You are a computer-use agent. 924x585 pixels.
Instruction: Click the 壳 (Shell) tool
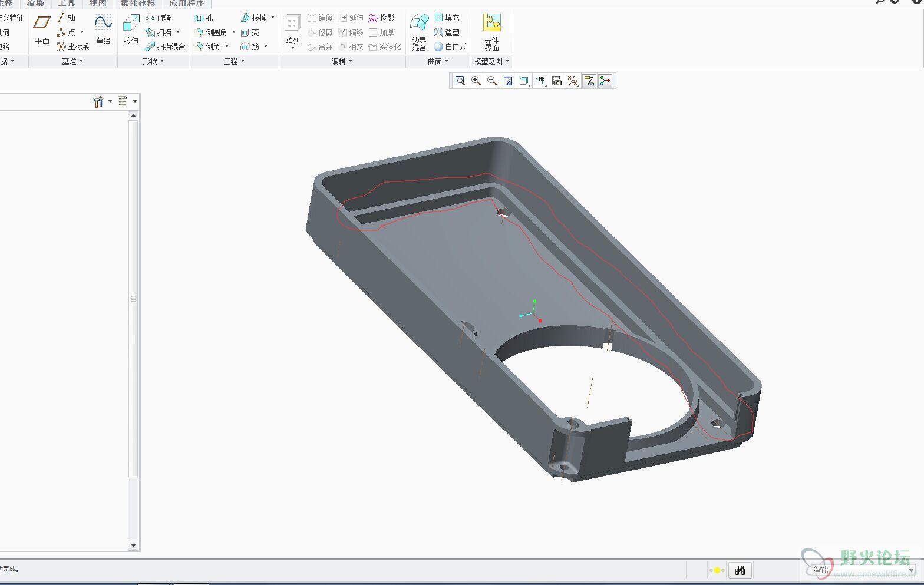click(250, 32)
